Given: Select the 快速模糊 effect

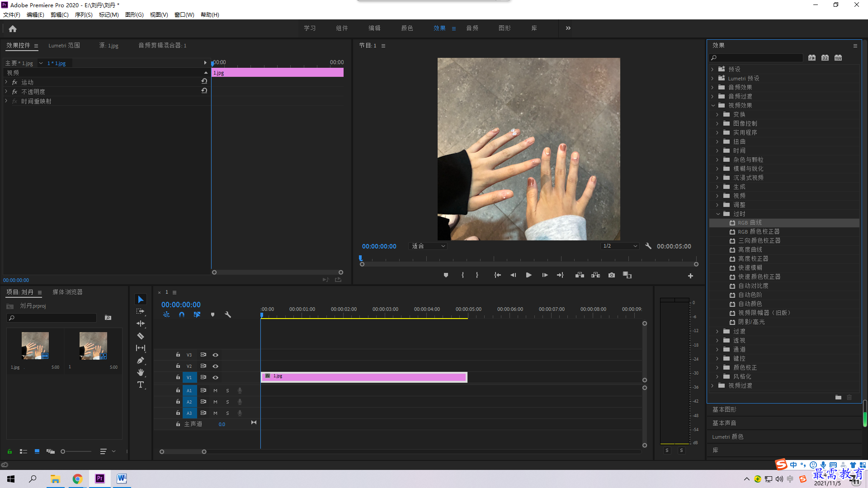Looking at the screenshot, I should pyautogui.click(x=750, y=268).
